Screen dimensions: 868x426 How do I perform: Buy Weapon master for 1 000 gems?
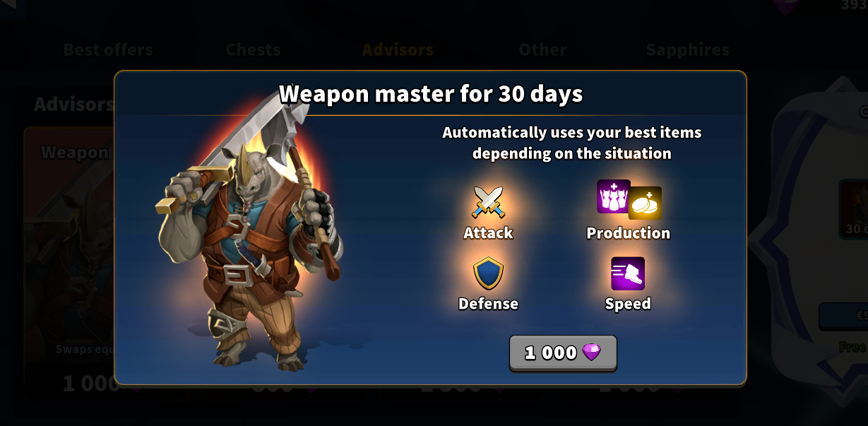coord(563,353)
